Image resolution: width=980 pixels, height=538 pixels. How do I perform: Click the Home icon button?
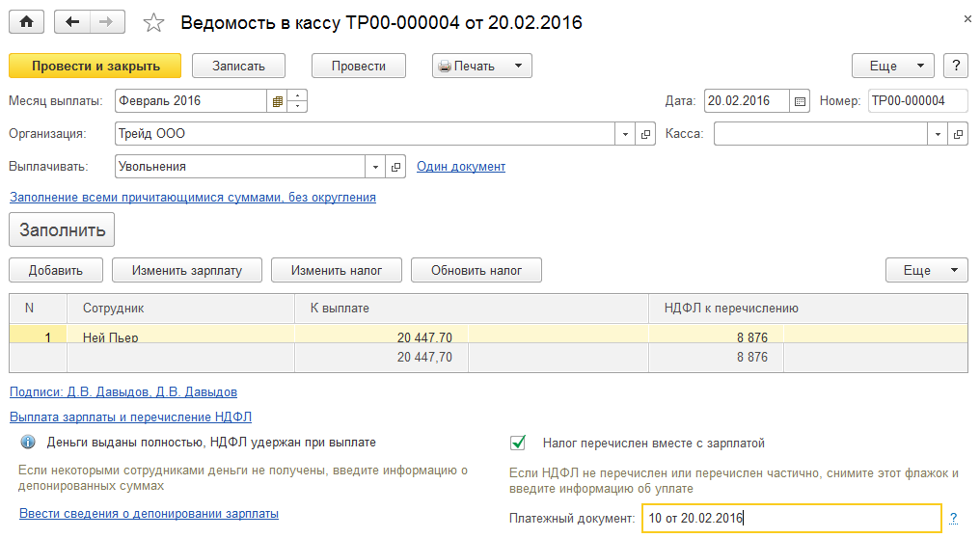tap(26, 21)
